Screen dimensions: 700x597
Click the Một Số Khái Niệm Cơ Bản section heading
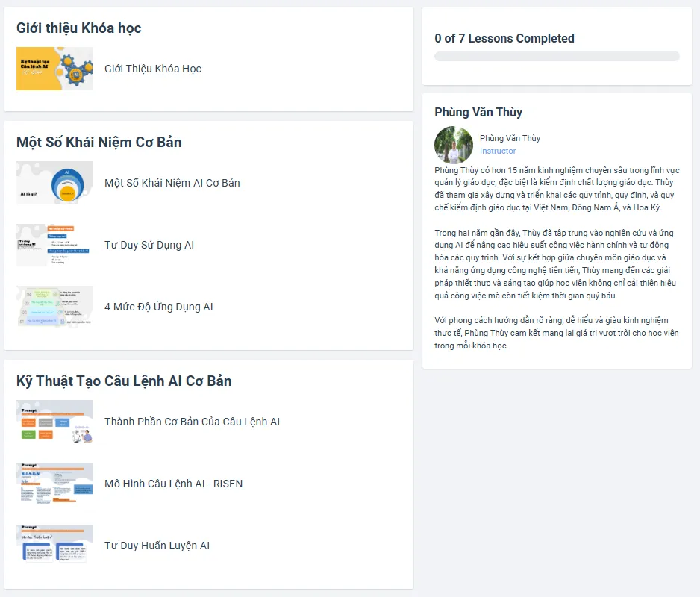click(99, 142)
